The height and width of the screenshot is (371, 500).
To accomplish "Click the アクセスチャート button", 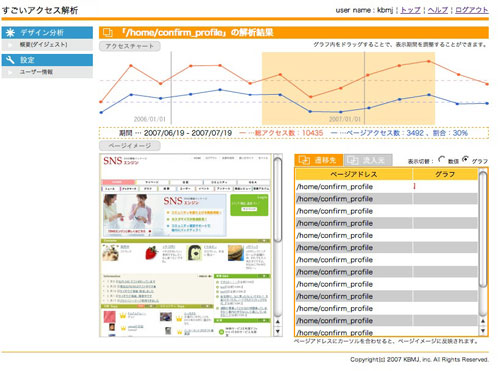I will 130,46.
